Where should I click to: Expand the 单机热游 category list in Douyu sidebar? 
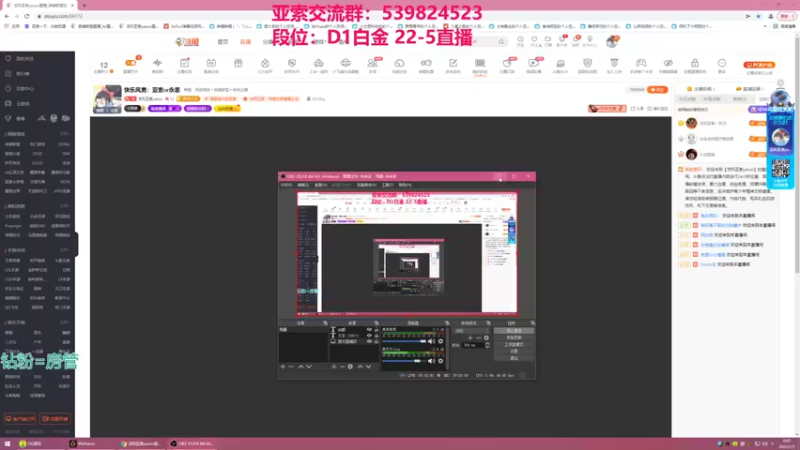[x=64, y=206]
